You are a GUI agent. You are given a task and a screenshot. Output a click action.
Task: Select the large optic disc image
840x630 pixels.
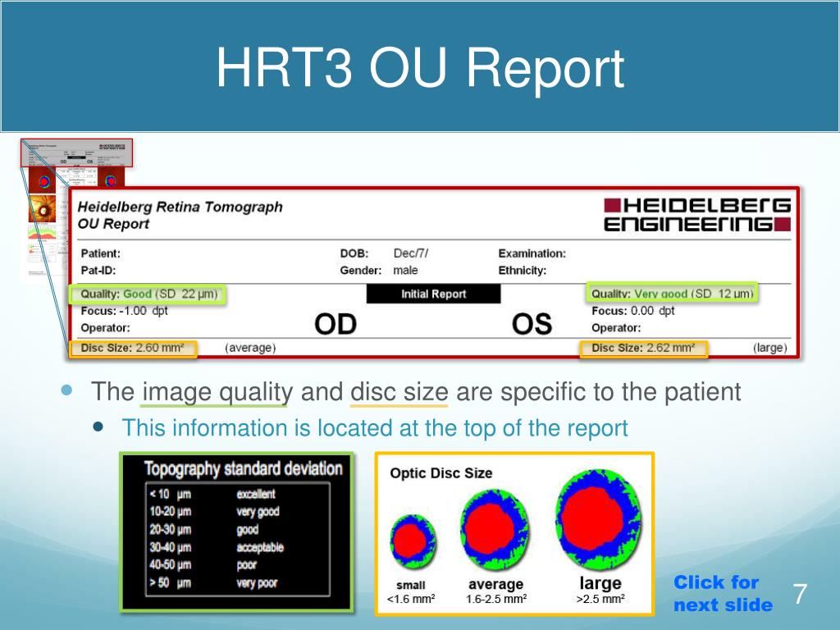(x=598, y=519)
